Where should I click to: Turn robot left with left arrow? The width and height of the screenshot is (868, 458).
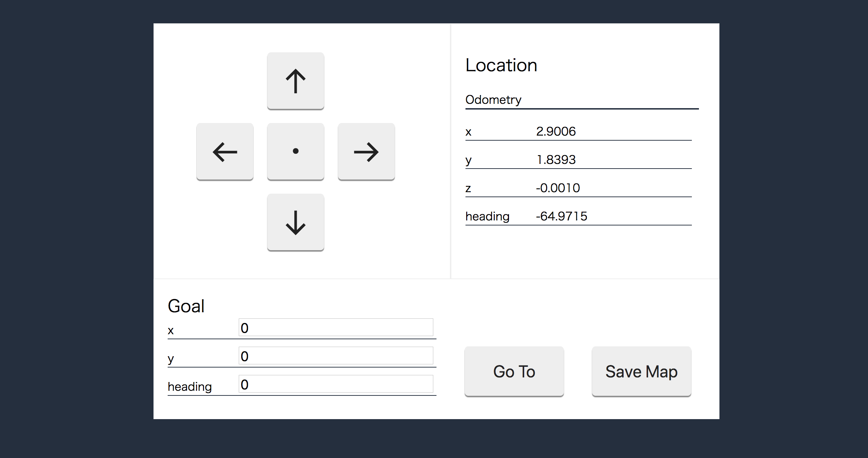(225, 152)
